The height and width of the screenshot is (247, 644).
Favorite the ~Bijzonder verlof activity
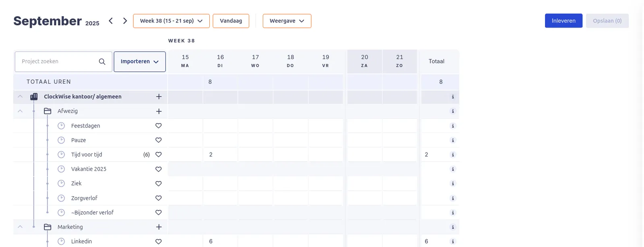coord(159,212)
